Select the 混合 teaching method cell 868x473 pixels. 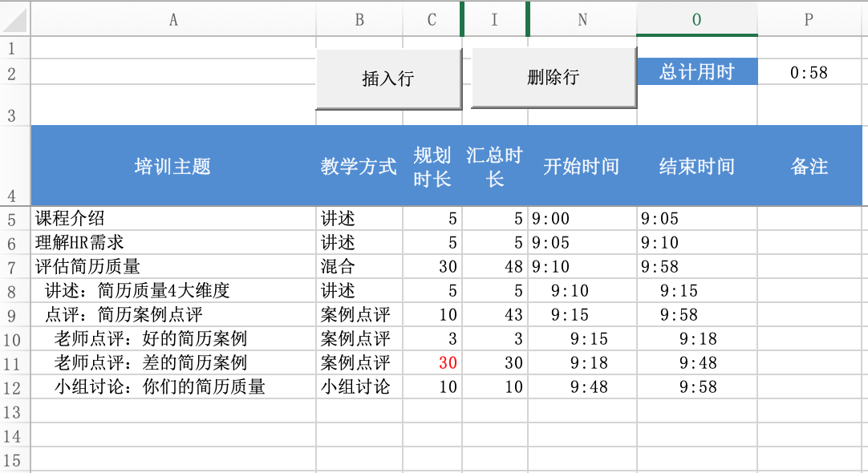pyautogui.click(x=359, y=267)
